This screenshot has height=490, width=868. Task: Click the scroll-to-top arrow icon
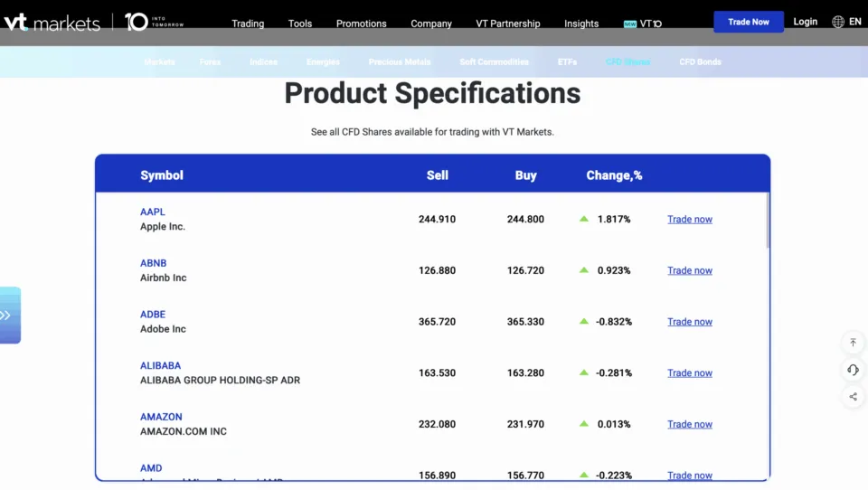point(853,343)
